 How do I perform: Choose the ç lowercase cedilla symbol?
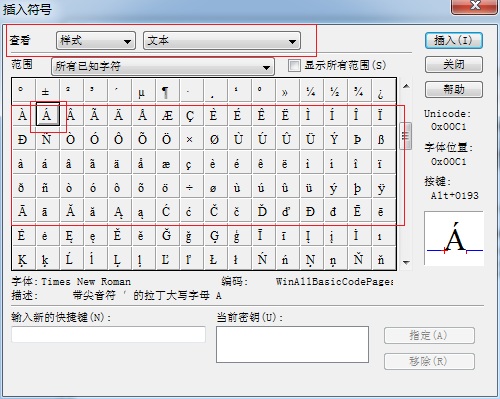(191, 162)
